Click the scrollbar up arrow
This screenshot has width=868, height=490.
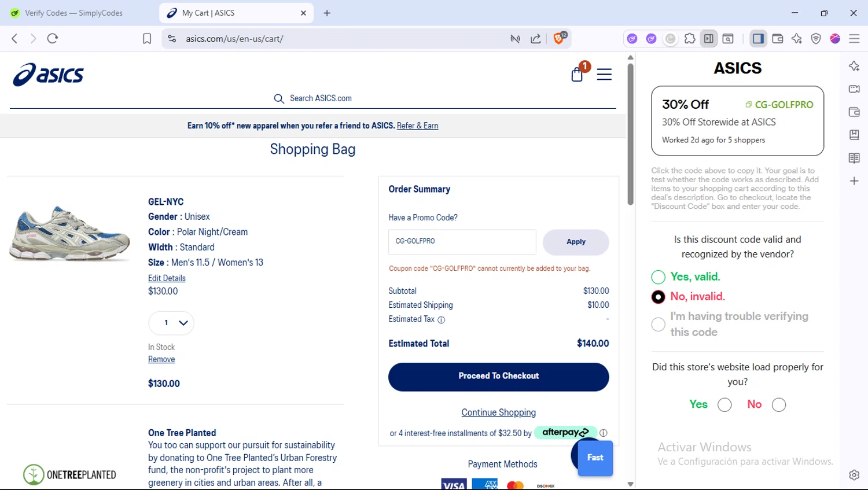coord(630,57)
